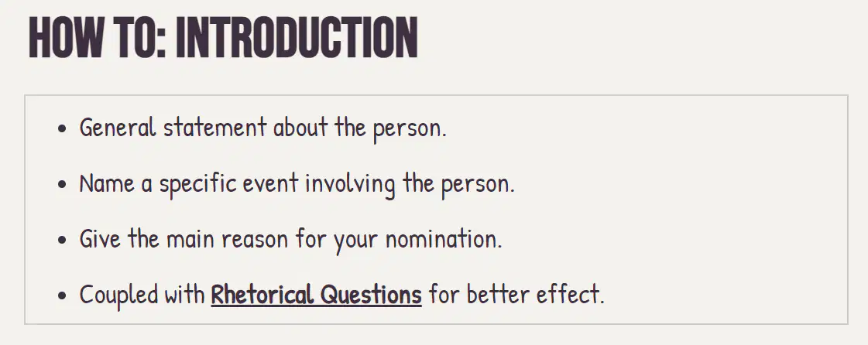Click the HOW TO: INTRODUCTION heading
Viewport: 868px width, 345px height.
[223, 38]
